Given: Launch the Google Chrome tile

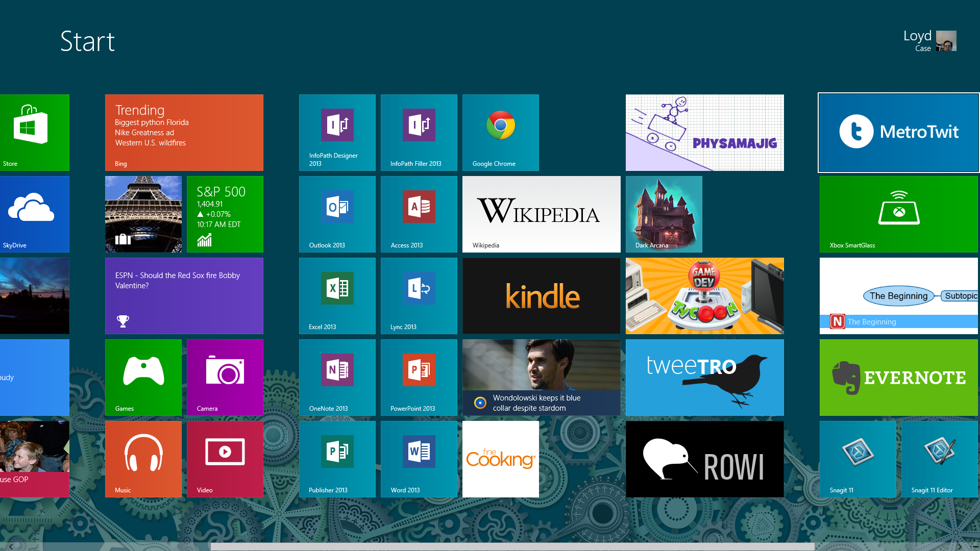Looking at the screenshot, I should [500, 132].
